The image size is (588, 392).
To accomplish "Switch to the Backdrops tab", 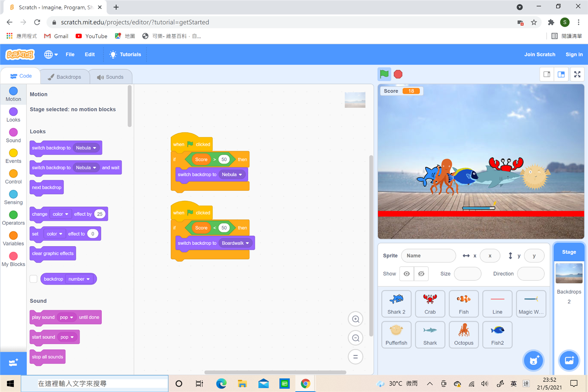I will (64, 77).
